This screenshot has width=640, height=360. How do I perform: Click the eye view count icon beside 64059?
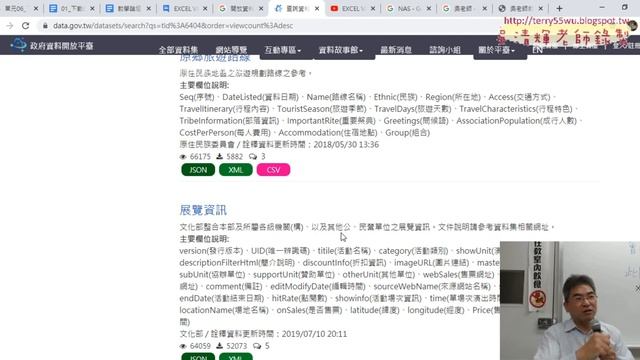click(183, 346)
